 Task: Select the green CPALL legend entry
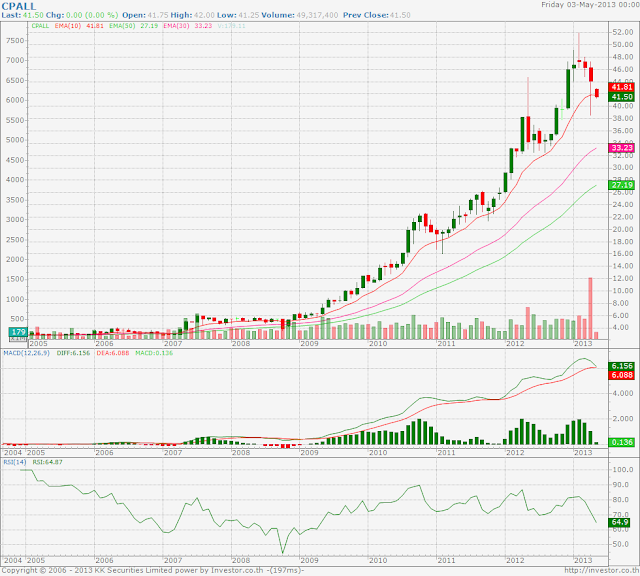pos(40,26)
